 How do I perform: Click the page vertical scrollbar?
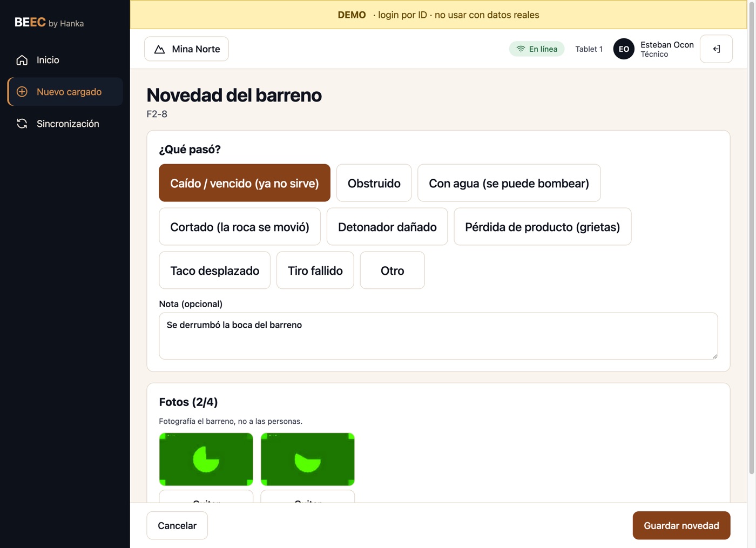[752, 238]
